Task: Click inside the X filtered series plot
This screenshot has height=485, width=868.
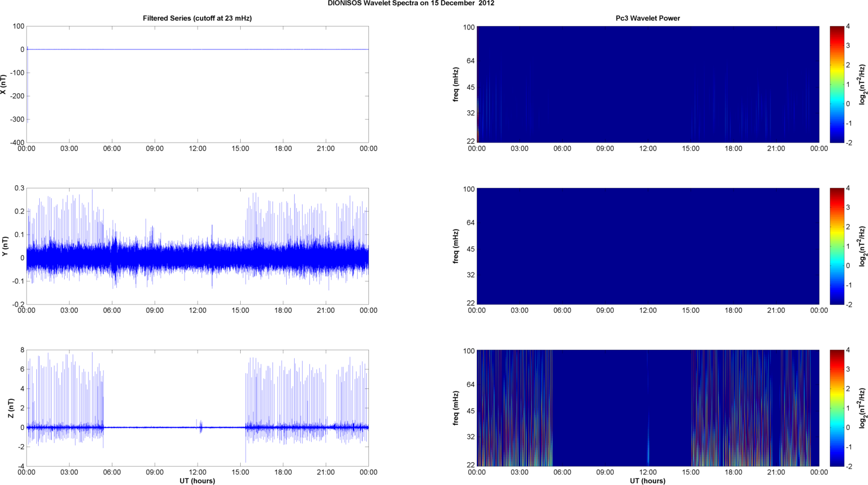Action: 198,85
